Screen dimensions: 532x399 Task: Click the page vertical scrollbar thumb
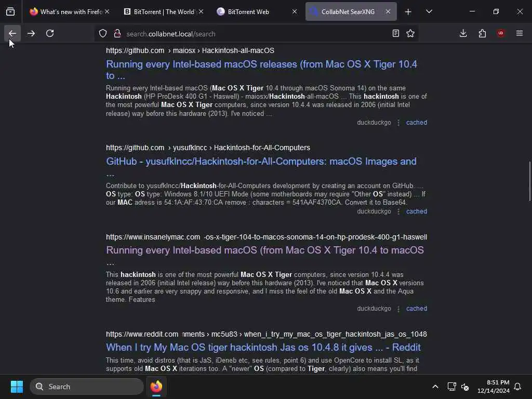click(x=529, y=181)
